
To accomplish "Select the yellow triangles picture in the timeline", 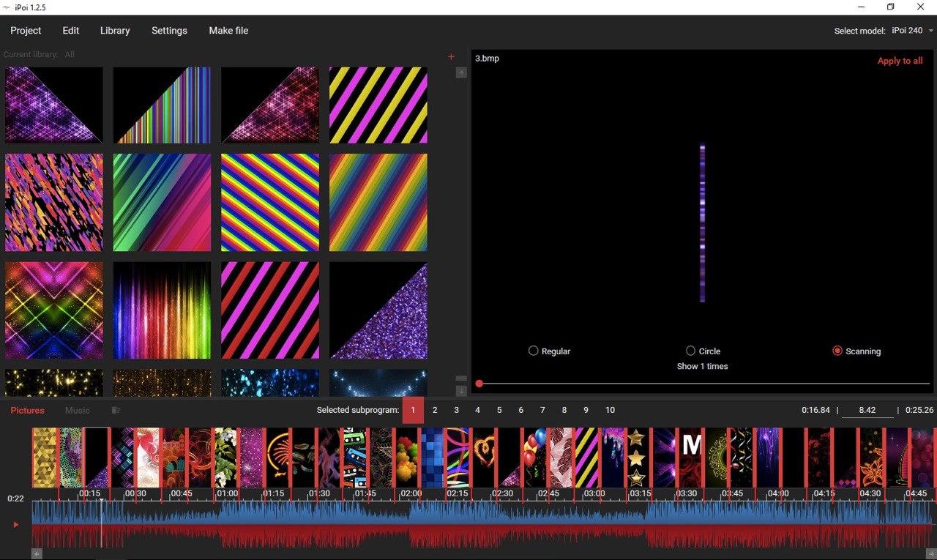I will (45, 458).
